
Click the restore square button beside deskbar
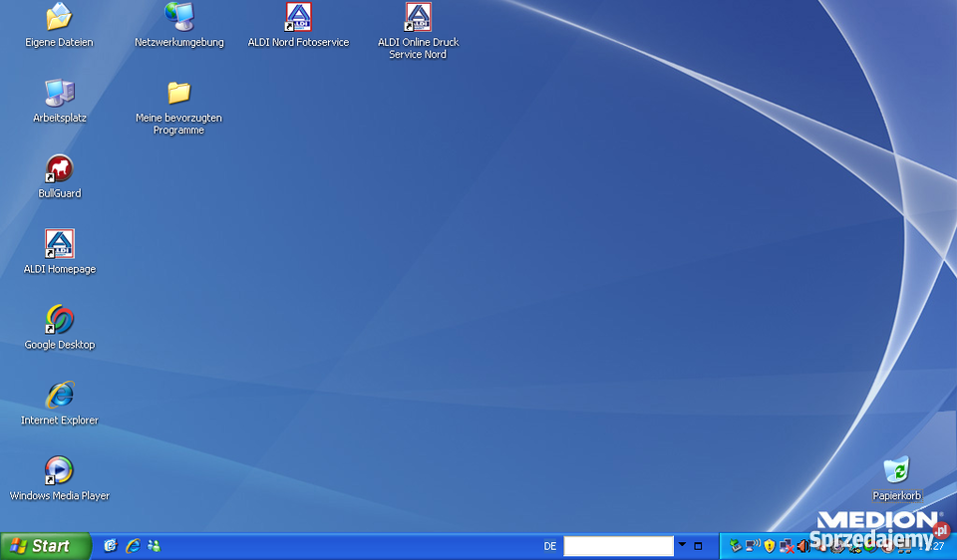[698, 547]
